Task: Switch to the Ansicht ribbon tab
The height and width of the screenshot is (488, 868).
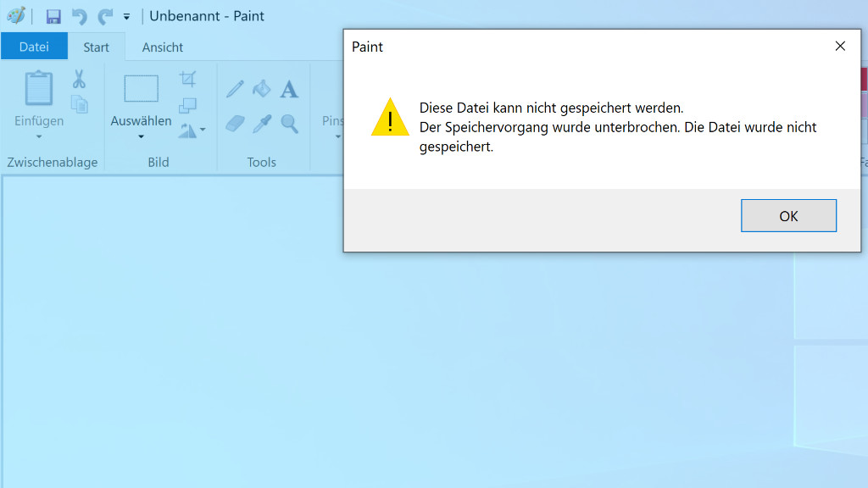Action: [162, 47]
